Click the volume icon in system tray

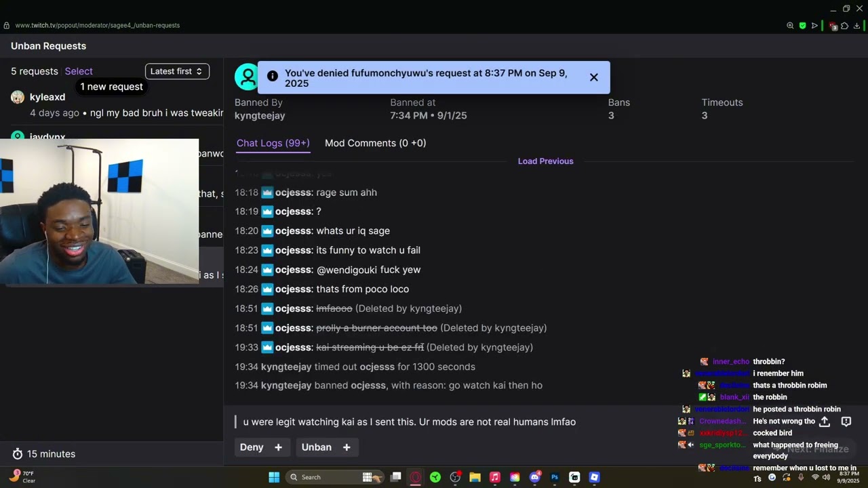[x=826, y=477]
